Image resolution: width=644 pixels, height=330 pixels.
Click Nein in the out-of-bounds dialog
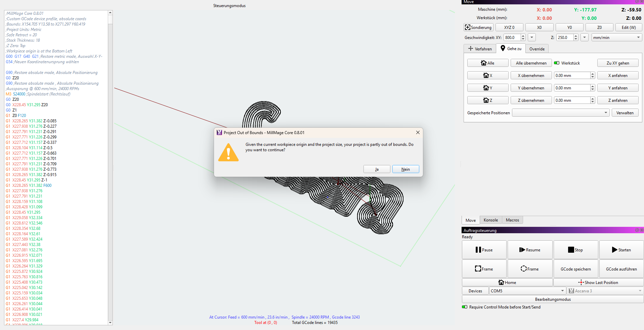click(405, 169)
